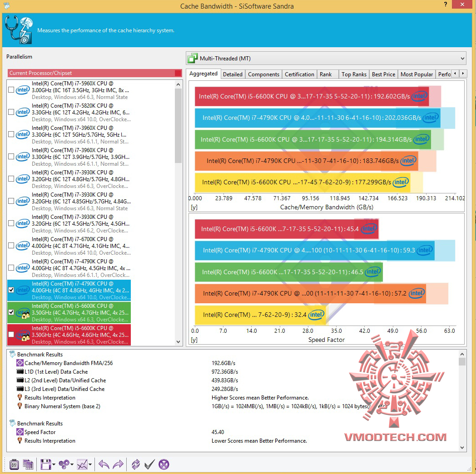Click the Intel logo of i7-5960X entry

pyautogui.click(x=23, y=90)
